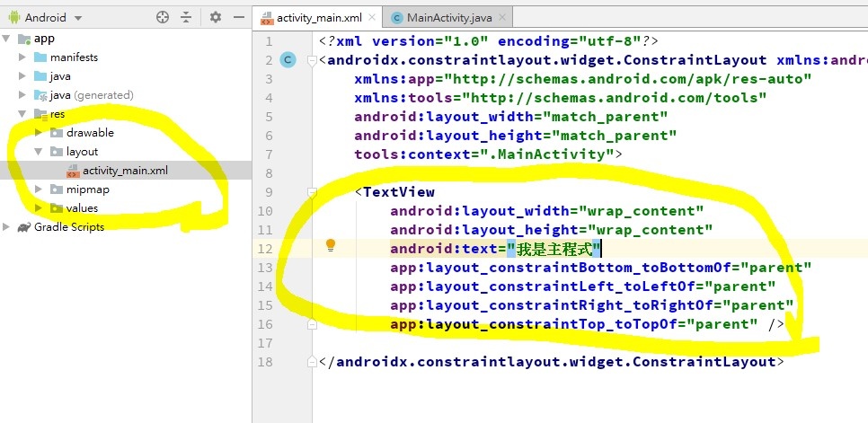Screen dimensions: 868x423
Task: Click the xml version declaration on line 1
Action: pyautogui.click(x=488, y=41)
